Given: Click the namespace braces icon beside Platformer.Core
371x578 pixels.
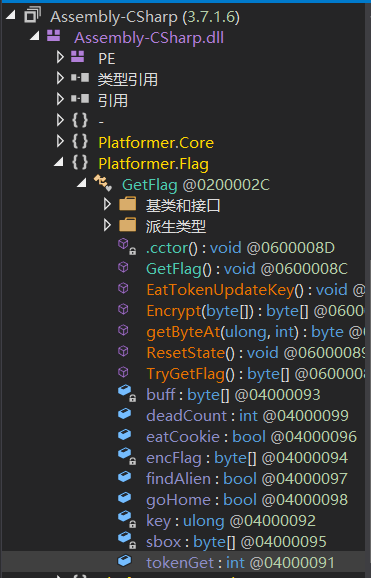Looking at the screenshot, I should [x=80, y=142].
